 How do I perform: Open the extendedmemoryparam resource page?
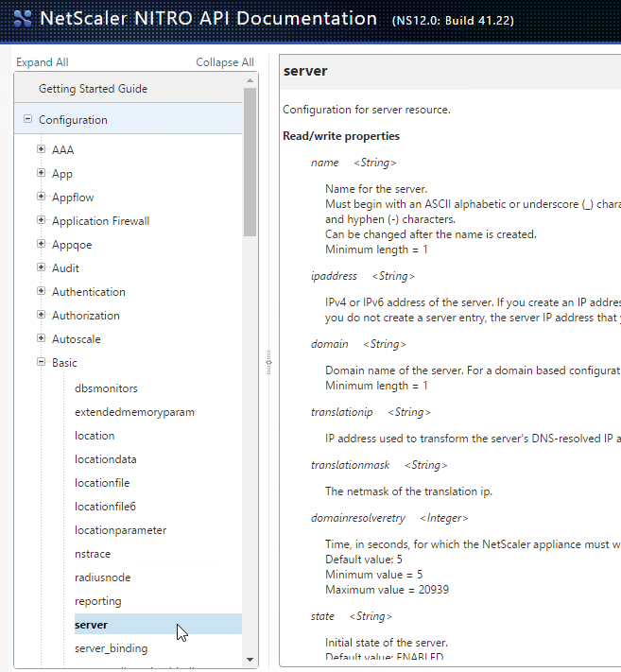coord(134,412)
